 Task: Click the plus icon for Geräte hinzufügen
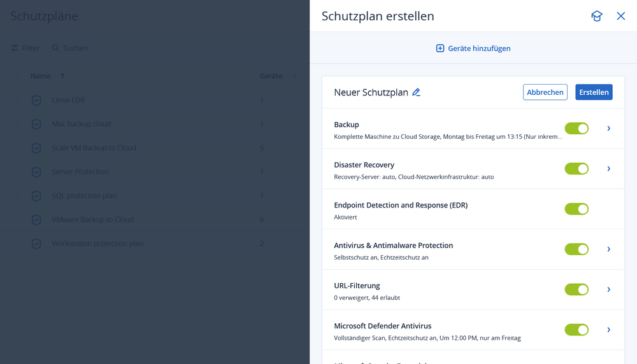[x=440, y=48]
